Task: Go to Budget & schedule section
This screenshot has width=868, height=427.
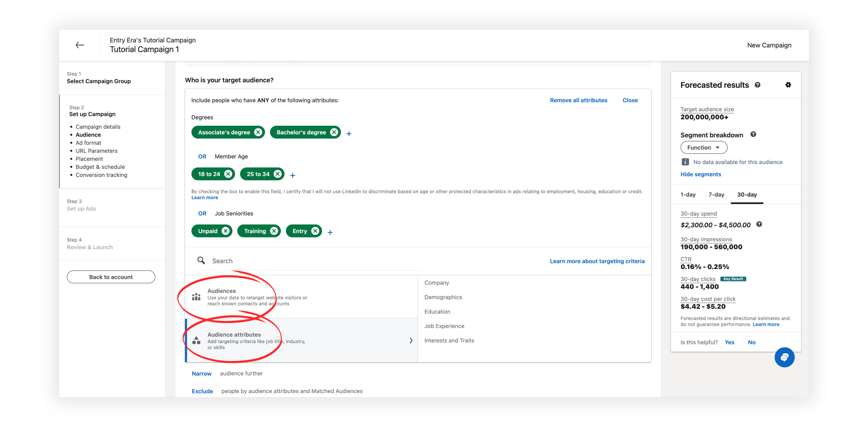Action: pos(100,167)
